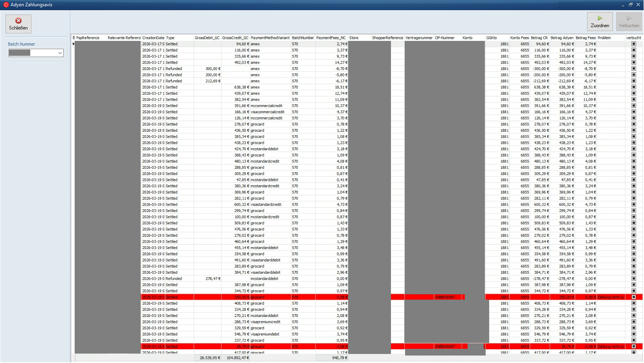Click the current row indicator arrow

click(73, 44)
